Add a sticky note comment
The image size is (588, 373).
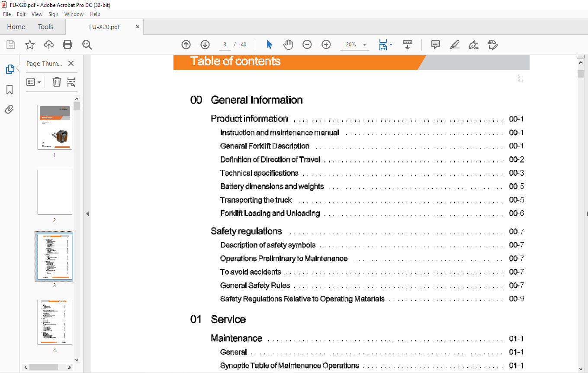(x=436, y=45)
